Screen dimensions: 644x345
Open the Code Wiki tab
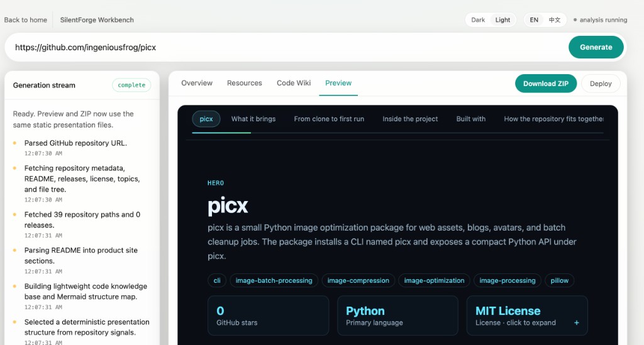(294, 83)
